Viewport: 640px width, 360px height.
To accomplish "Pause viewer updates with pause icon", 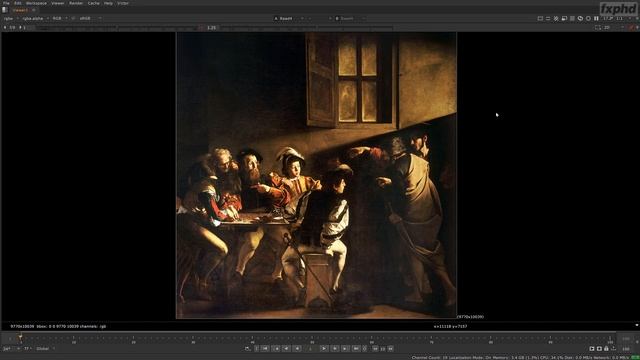I will pyautogui.click(x=596, y=18).
